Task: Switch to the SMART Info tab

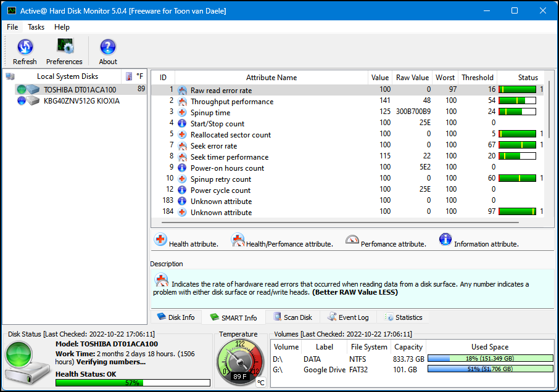Action: [x=233, y=317]
